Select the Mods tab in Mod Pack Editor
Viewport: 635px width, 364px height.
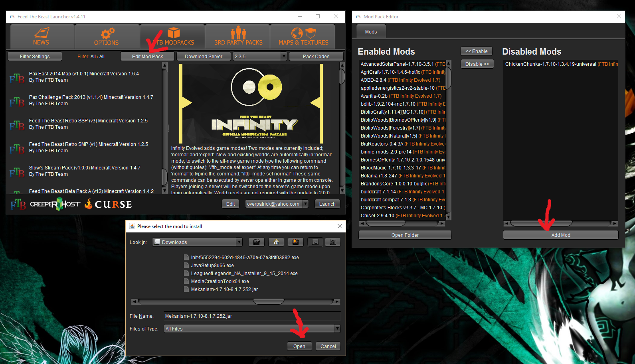371,32
